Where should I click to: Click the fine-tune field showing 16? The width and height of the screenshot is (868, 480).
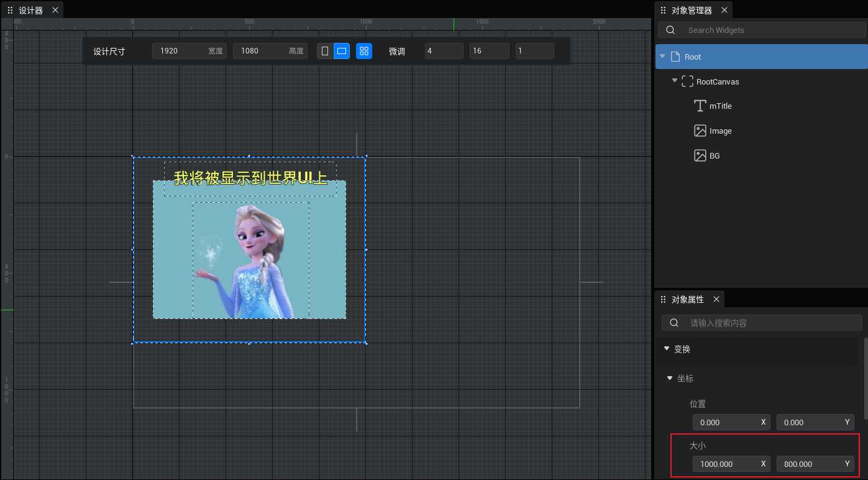[x=490, y=51]
